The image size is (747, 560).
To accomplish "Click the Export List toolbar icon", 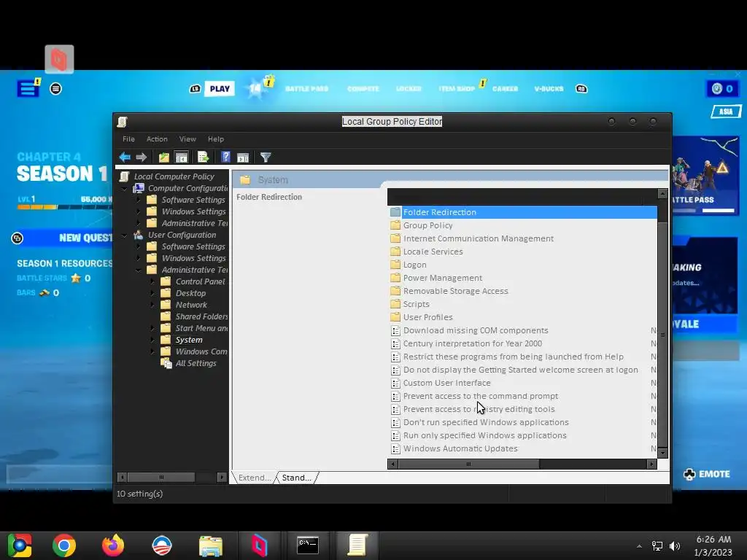I will [204, 157].
